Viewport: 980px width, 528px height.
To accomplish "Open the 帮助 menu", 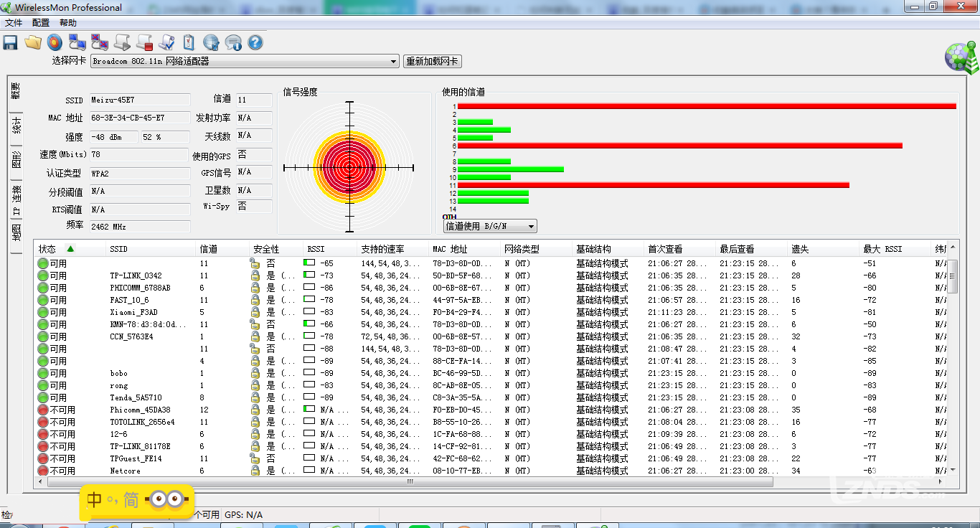I will coord(68,23).
